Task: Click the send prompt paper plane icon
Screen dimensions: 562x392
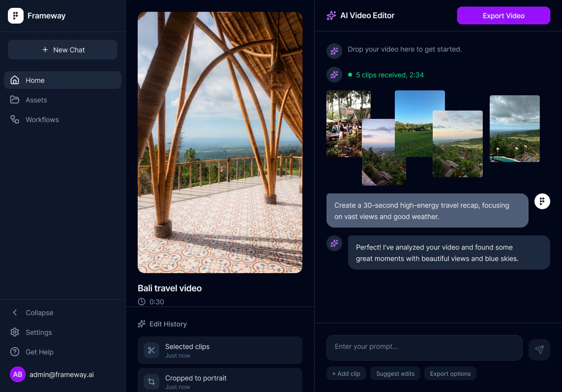Action: (x=539, y=350)
